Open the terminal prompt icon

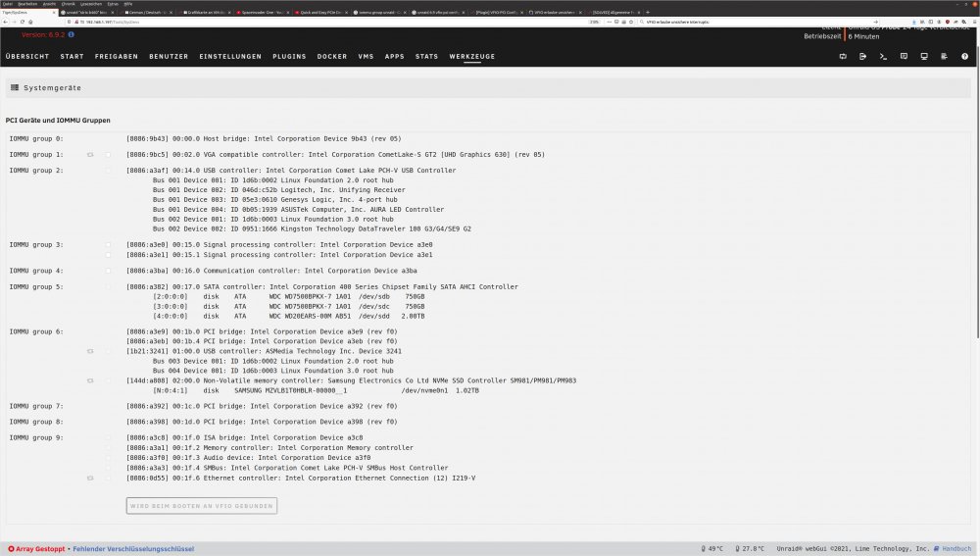883,56
